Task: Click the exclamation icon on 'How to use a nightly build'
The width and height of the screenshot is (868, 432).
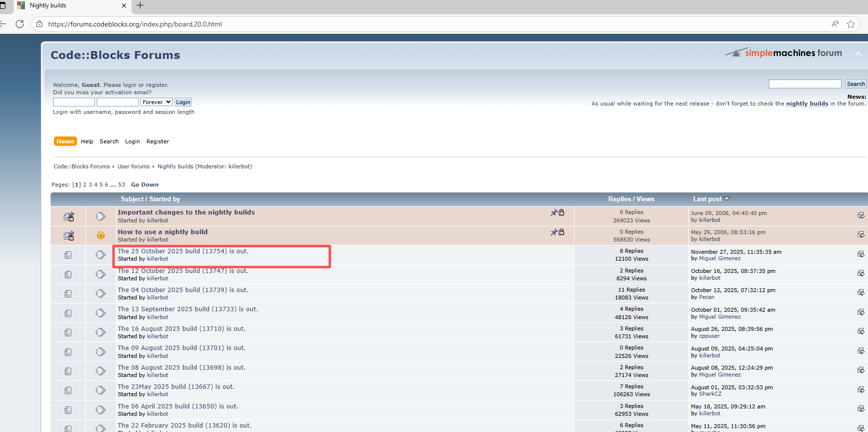Action: point(101,235)
